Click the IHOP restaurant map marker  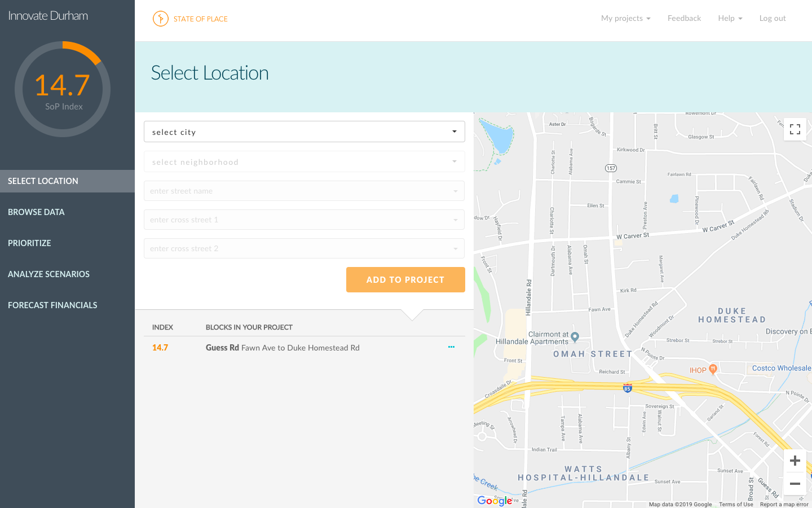tap(713, 369)
